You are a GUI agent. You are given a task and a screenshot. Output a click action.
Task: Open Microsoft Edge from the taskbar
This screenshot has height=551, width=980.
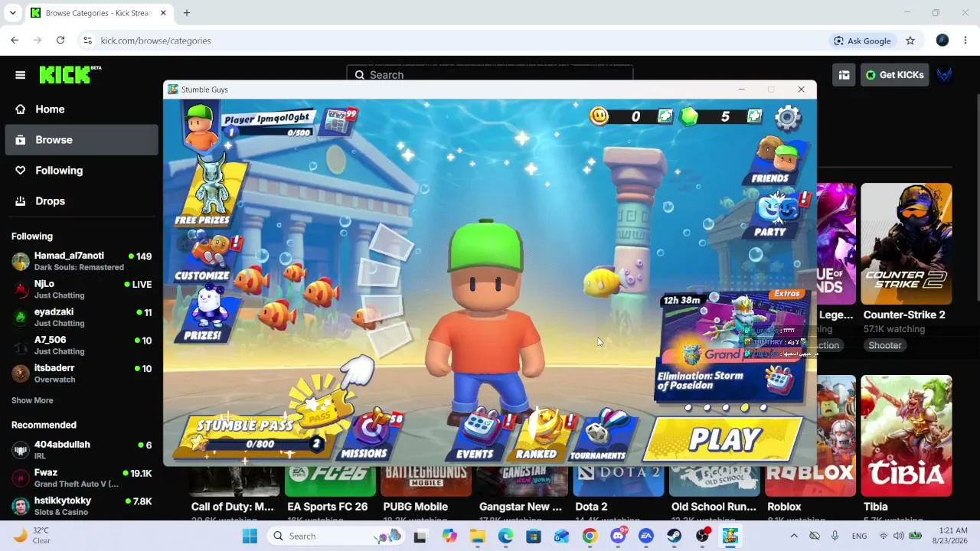505,536
